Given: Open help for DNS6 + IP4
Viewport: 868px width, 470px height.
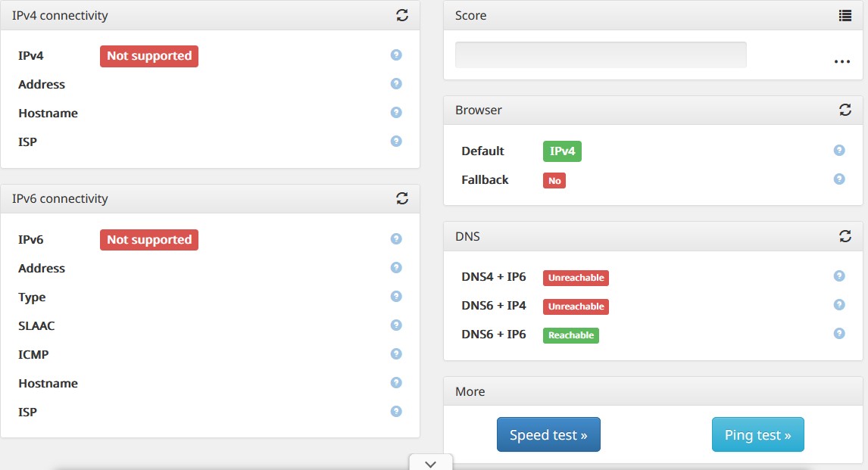Looking at the screenshot, I should coord(839,305).
